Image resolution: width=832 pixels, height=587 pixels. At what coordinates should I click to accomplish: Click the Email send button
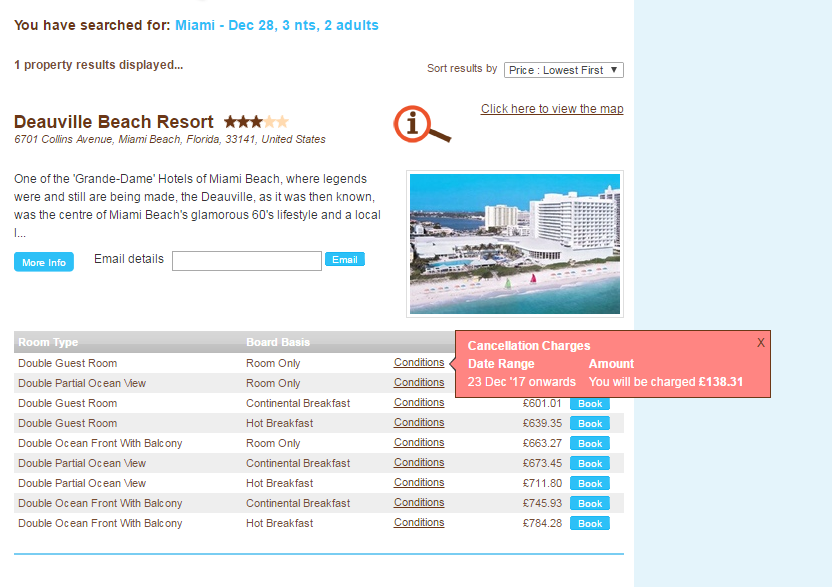coord(344,260)
